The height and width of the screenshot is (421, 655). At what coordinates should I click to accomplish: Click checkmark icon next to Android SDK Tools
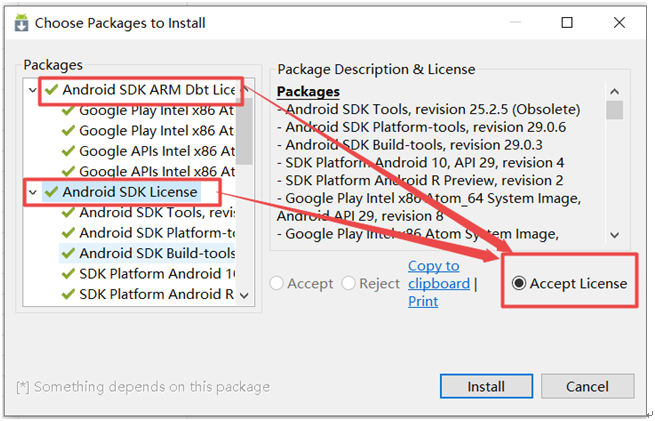pyautogui.click(x=68, y=212)
